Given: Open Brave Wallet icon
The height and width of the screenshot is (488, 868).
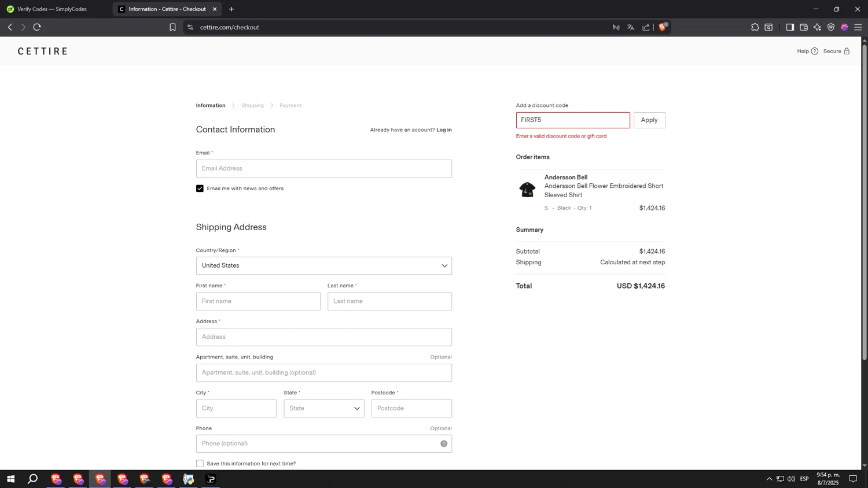Looking at the screenshot, I should pyautogui.click(x=804, y=27).
